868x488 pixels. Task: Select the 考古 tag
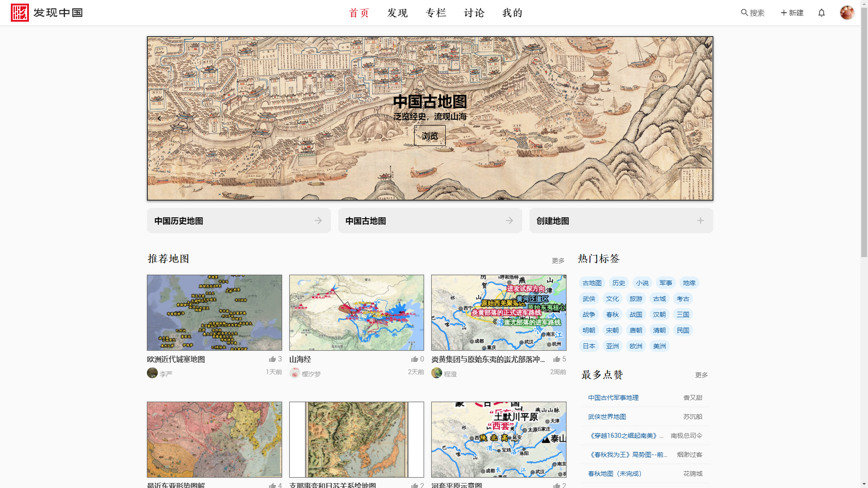pyautogui.click(x=683, y=299)
